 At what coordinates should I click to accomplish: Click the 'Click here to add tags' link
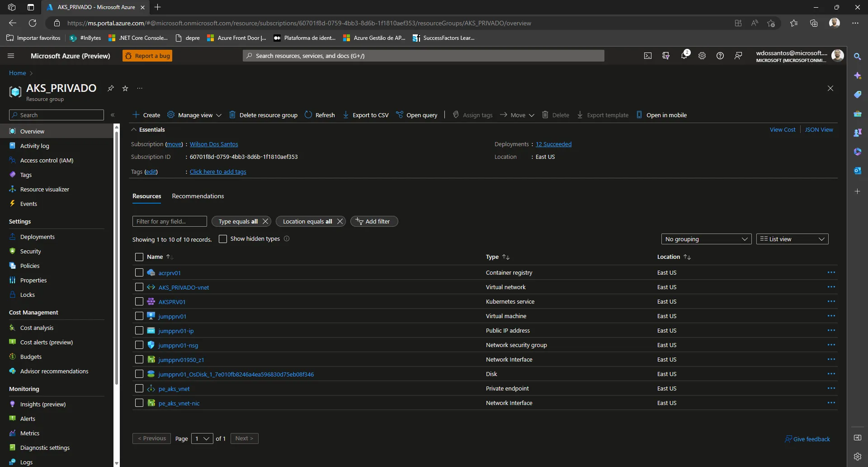click(x=218, y=172)
